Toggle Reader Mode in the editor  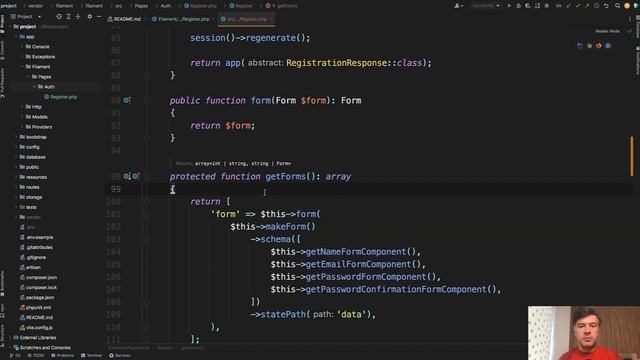point(607,31)
